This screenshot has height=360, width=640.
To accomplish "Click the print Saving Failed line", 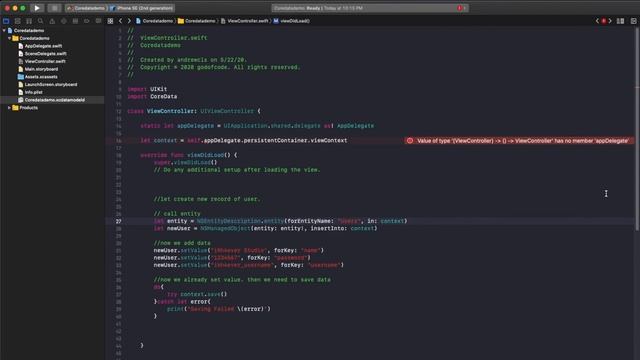I will pyautogui.click(x=219, y=309).
